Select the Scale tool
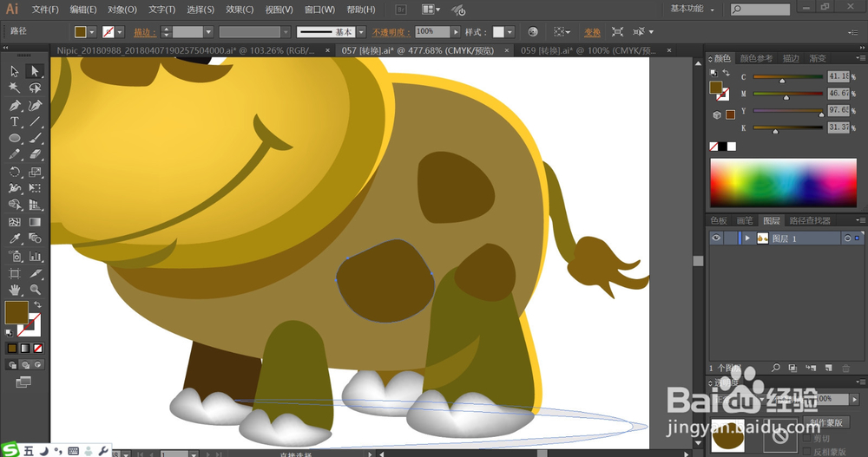The height and width of the screenshot is (457, 868). [35, 172]
